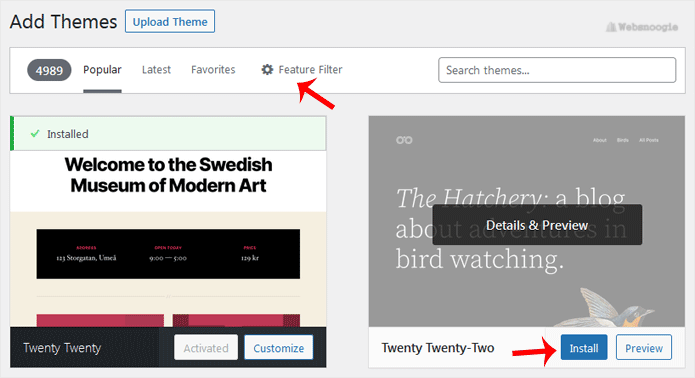Viewport: 695px width, 378px height.
Task: Click the Activated button for Twenty Twenty
Action: point(206,348)
